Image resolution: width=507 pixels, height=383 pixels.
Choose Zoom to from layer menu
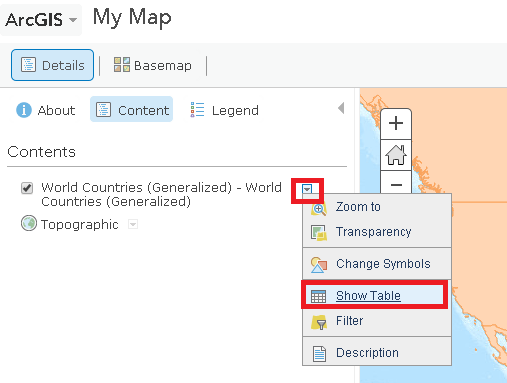[x=377, y=207]
